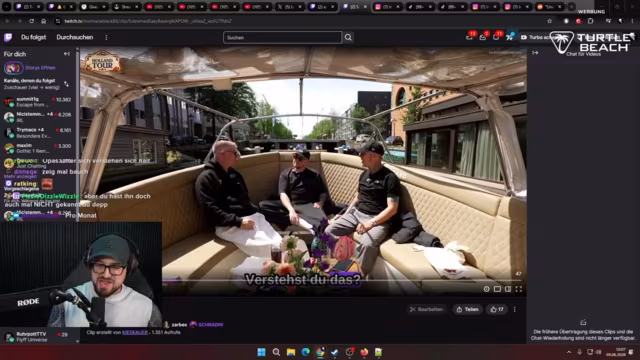Open Twitch inbox icon with badge 2
Viewport: 640px width, 360px height.
pyautogui.click(x=482, y=37)
